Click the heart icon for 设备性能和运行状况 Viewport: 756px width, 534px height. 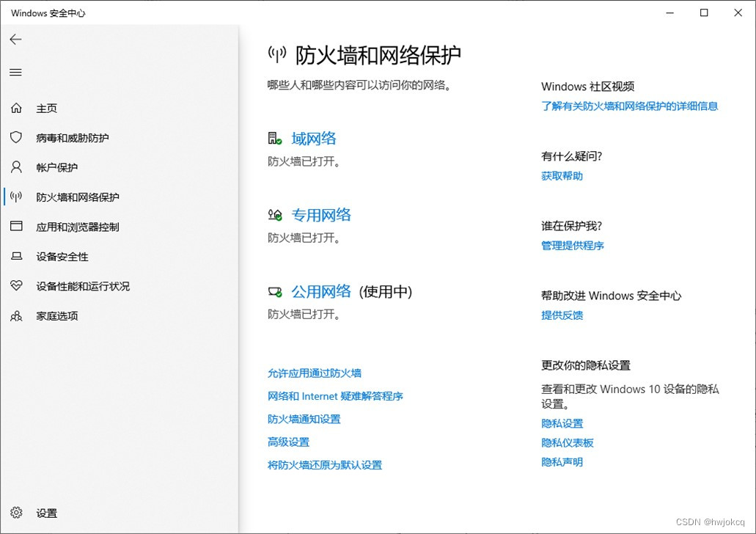point(16,285)
